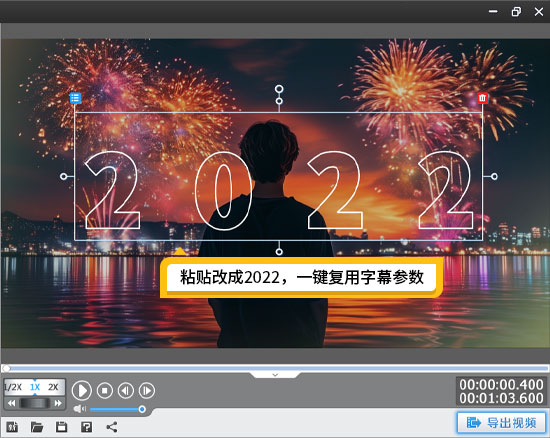Screen dimensions: 550x438
Task: Click 导出视频 export video button
Action: click(x=502, y=423)
